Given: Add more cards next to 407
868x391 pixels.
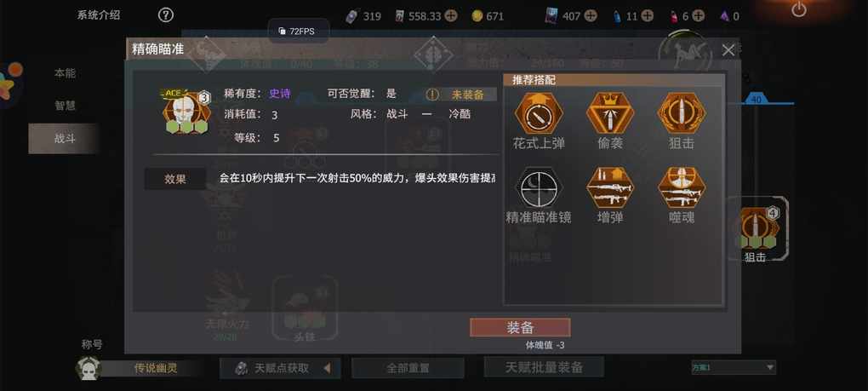Looking at the screenshot, I should point(591,16).
